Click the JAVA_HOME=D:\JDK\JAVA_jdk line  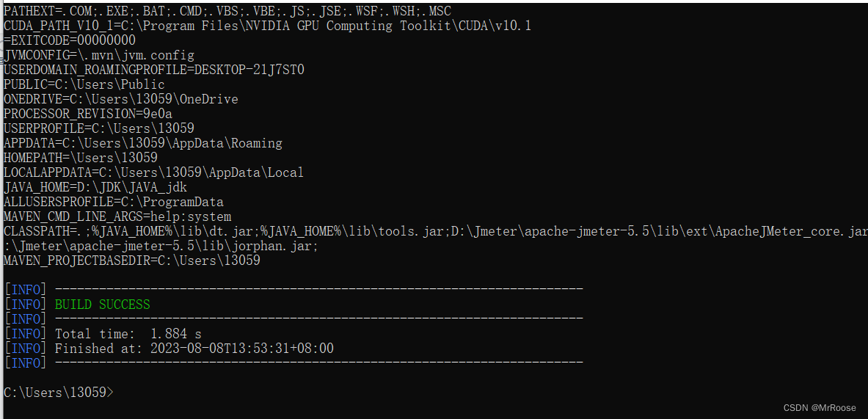click(x=95, y=188)
